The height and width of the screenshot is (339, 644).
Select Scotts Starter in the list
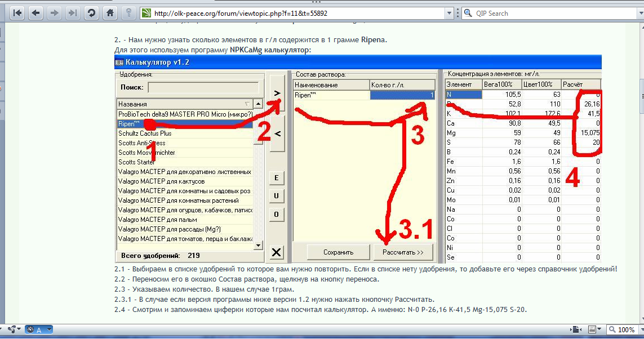point(185,162)
